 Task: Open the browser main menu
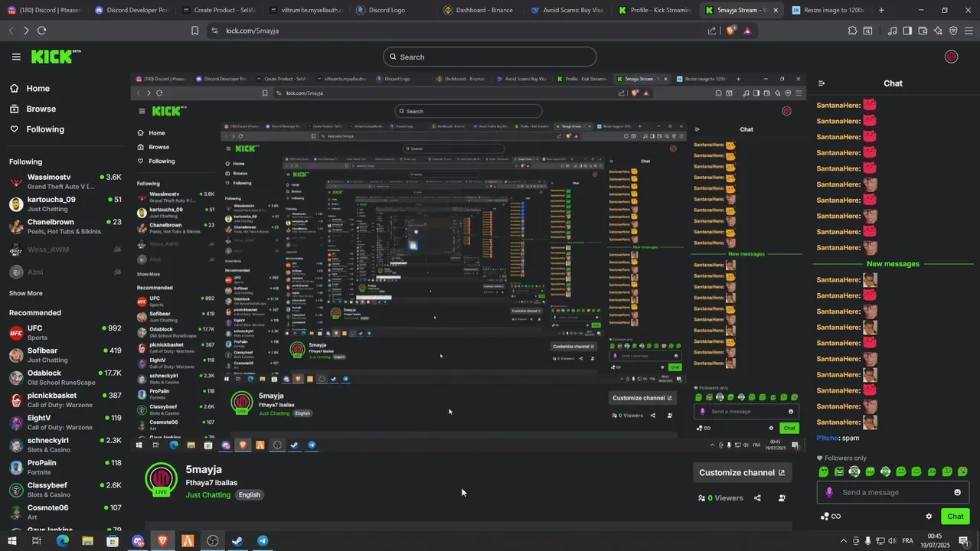pyautogui.click(x=969, y=31)
